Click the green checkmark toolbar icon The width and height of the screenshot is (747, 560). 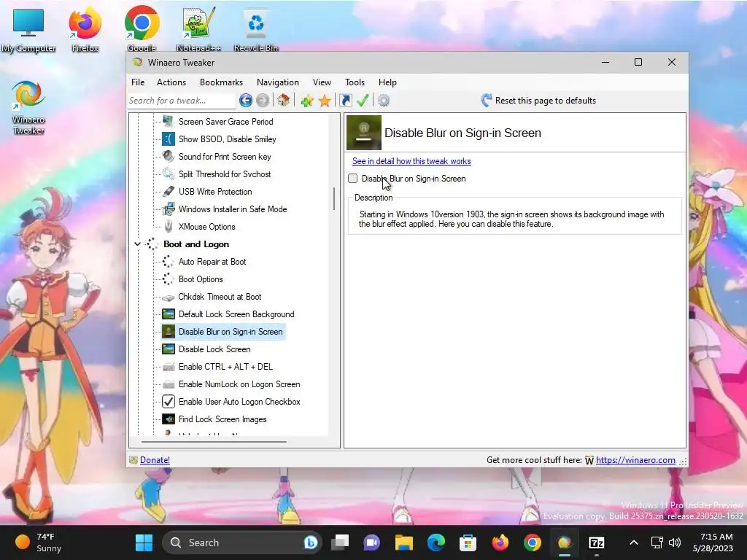tap(363, 101)
